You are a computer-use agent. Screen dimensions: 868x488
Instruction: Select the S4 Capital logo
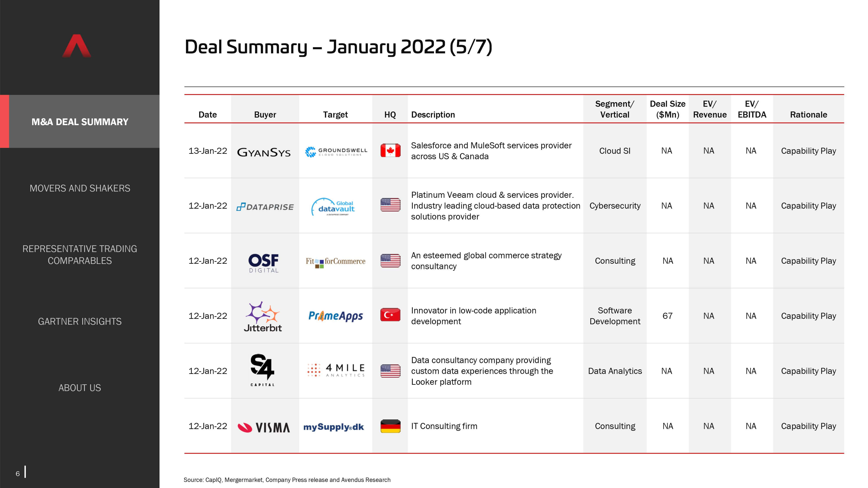[263, 370]
